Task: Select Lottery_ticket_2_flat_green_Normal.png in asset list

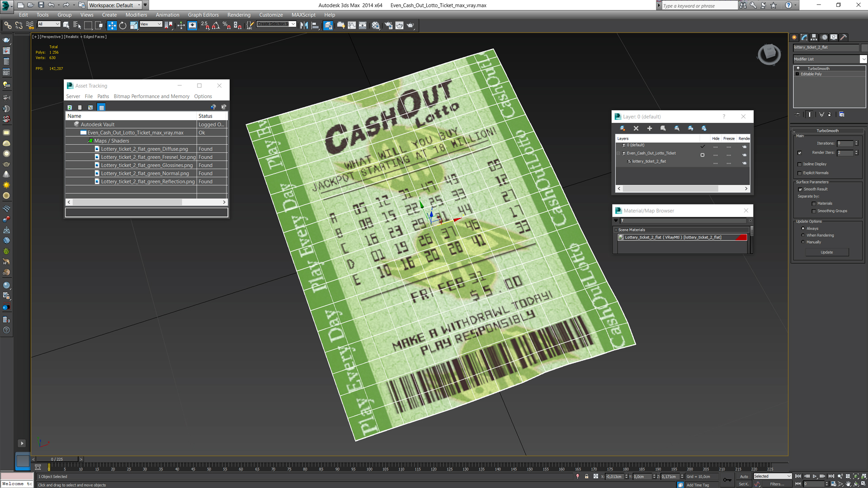Action: click(145, 174)
